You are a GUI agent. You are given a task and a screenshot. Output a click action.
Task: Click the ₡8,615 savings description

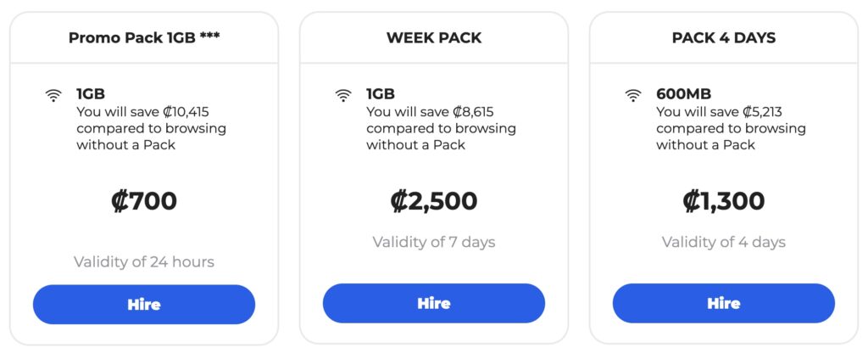pyautogui.click(x=441, y=128)
